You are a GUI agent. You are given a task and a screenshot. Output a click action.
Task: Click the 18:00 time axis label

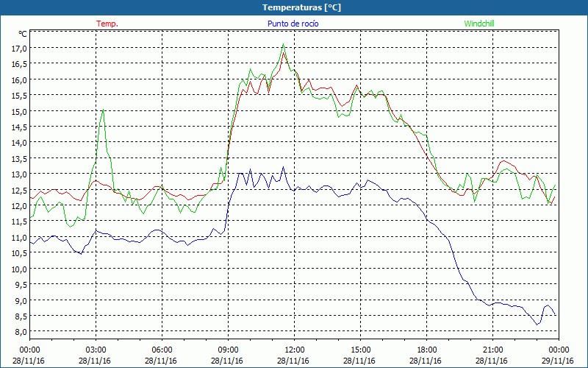427,350
